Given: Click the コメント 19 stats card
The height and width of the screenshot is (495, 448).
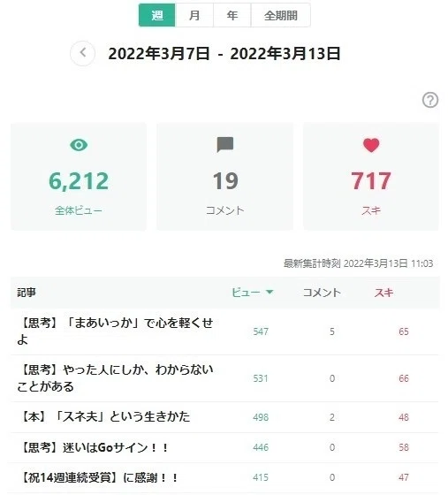Looking at the screenshot, I should coord(225,176).
